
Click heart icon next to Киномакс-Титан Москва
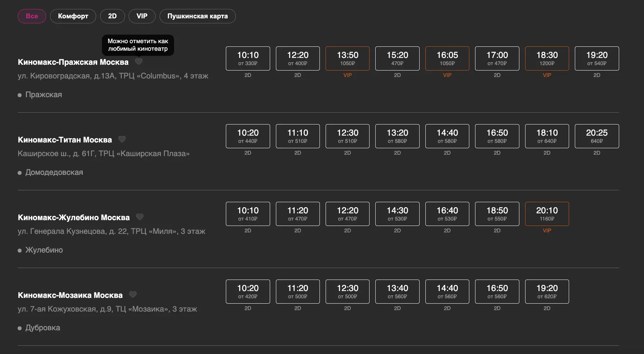coord(122,139)
